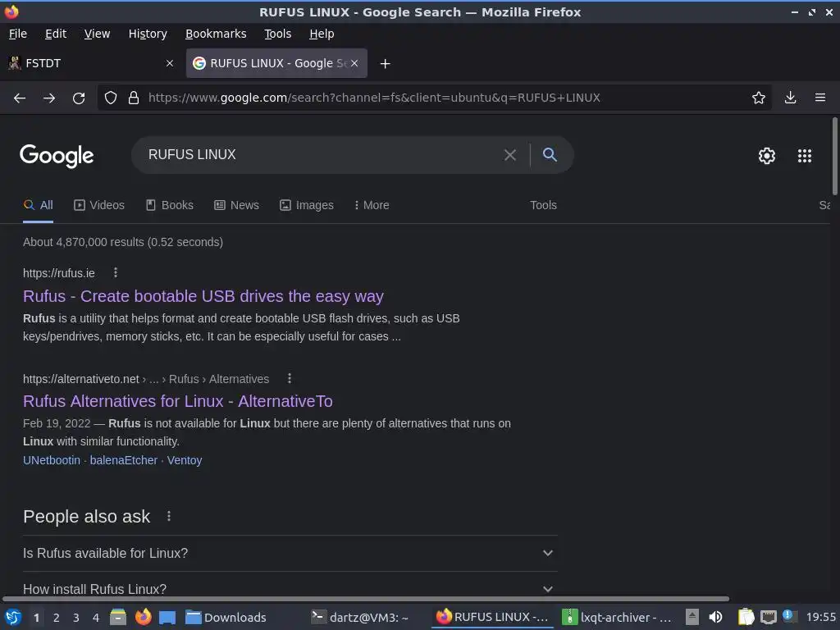This screenshot has width=840, height=630.
Task: Click the https://rufus.ie URL text
Action: [x=59, y=273]
